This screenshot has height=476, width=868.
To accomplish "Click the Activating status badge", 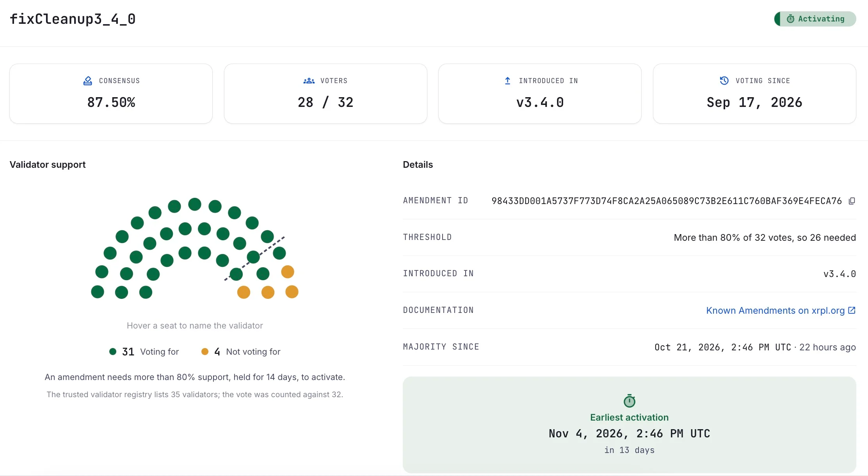I will pos(815,19).
